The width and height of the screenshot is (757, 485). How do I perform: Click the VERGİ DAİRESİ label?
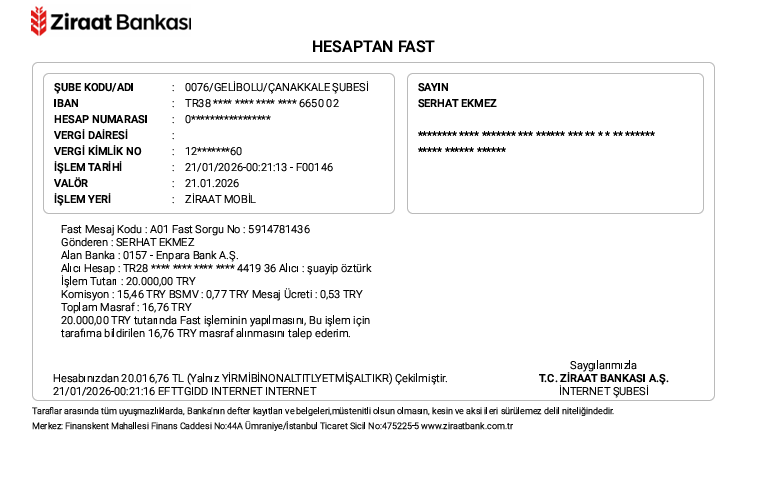pos(91,135)
